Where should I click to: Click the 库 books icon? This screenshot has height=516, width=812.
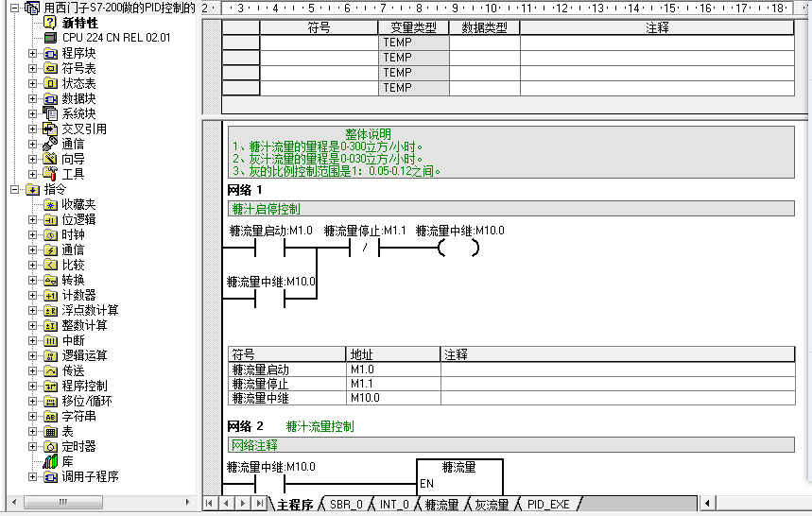(51, 461)
